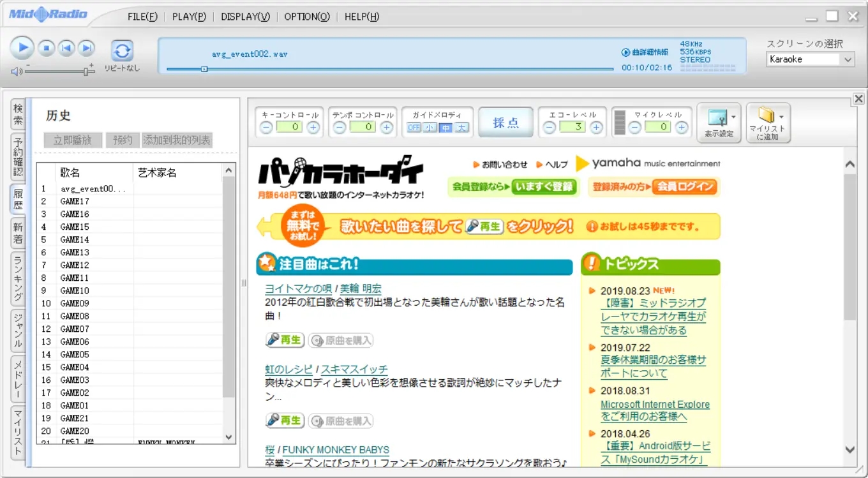The height and width of the screenshot is (478, 868).
Task: Decrease echo level with minus button
Action: [549, 127]
